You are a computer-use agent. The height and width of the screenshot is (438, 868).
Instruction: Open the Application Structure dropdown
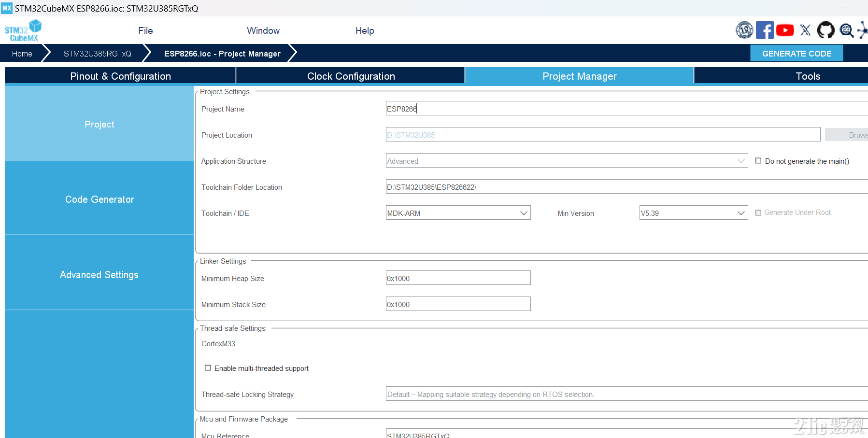pos(567,161)
